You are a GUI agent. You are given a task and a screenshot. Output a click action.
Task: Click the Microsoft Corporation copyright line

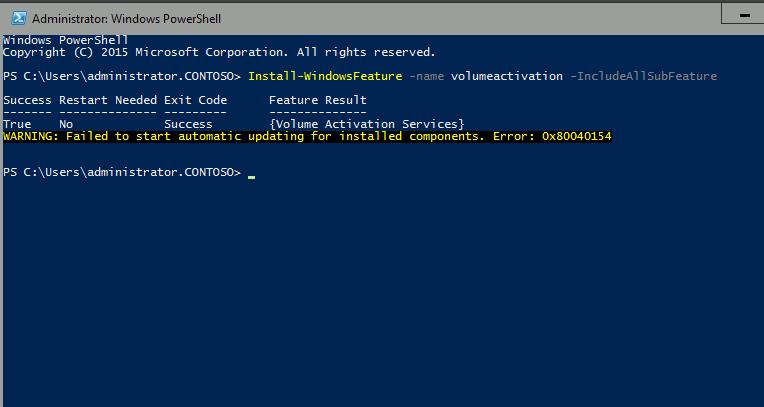click(219, 52)
